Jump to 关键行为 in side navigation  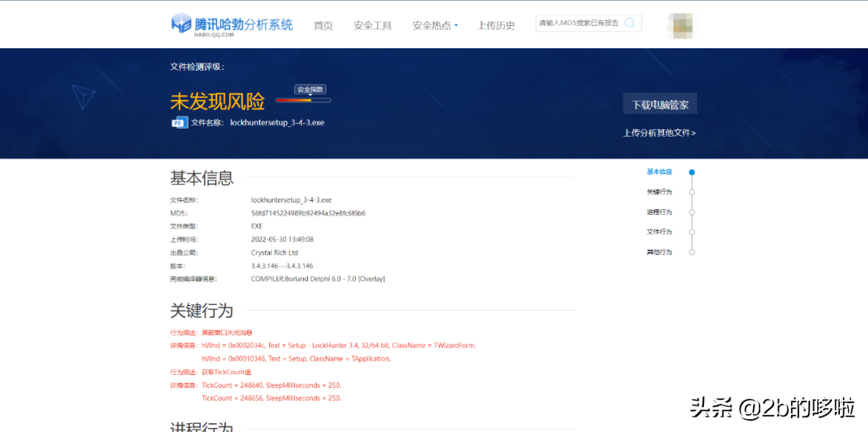click(x=659, y=191)
